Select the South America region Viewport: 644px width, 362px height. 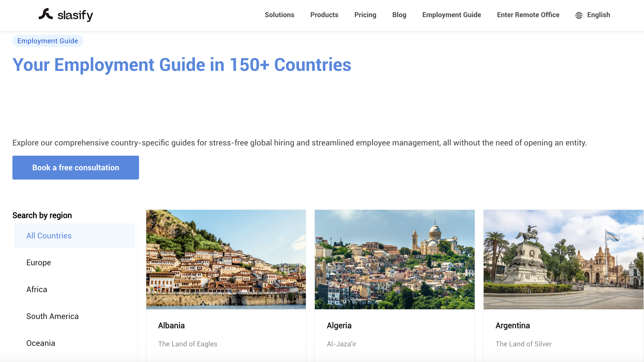point(52,316)
